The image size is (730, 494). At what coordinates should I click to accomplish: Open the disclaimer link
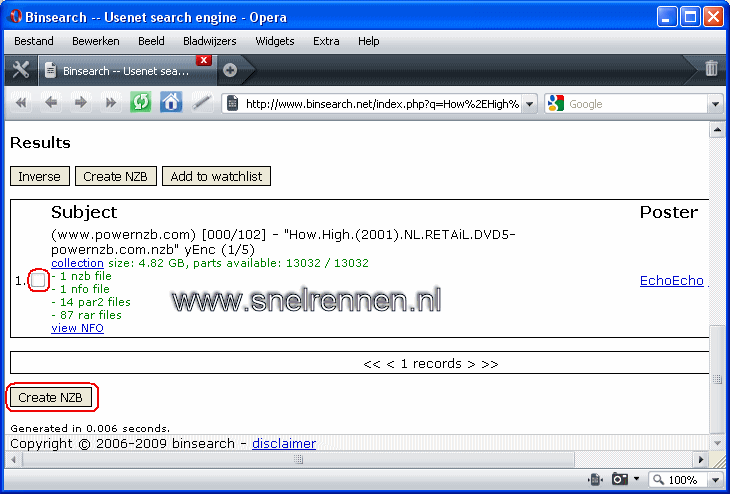click(284, 443)
